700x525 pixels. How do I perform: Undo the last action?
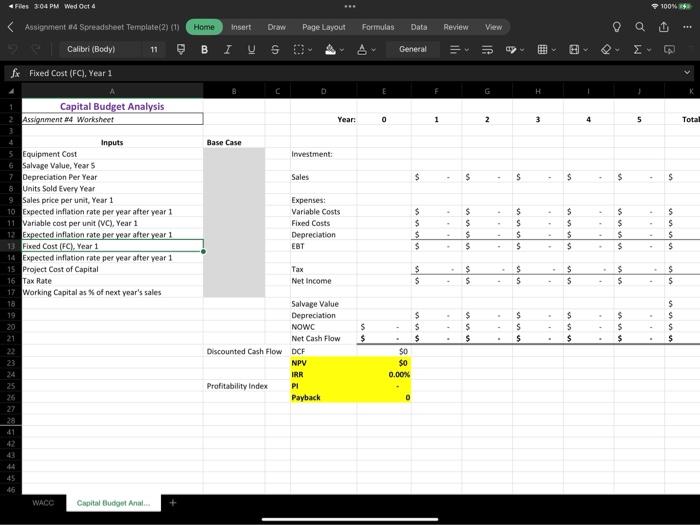point(13,49)
